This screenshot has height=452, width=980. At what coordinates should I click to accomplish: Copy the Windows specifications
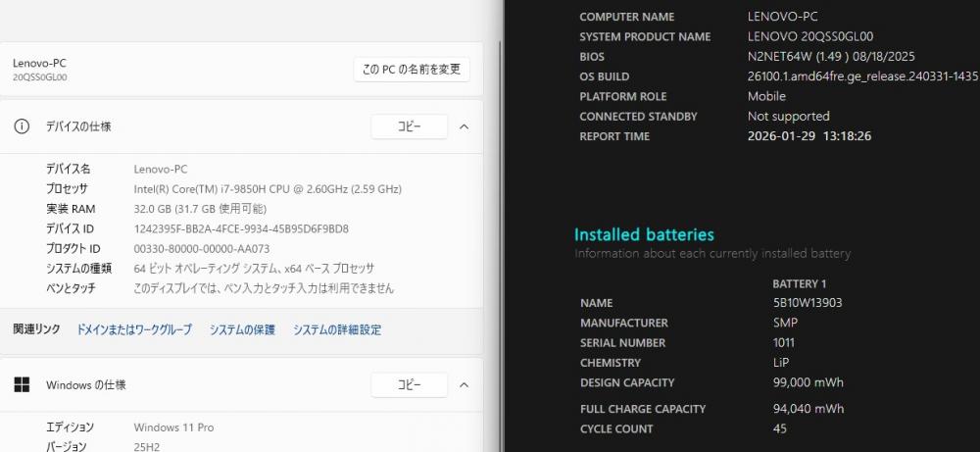click(410, 385)
